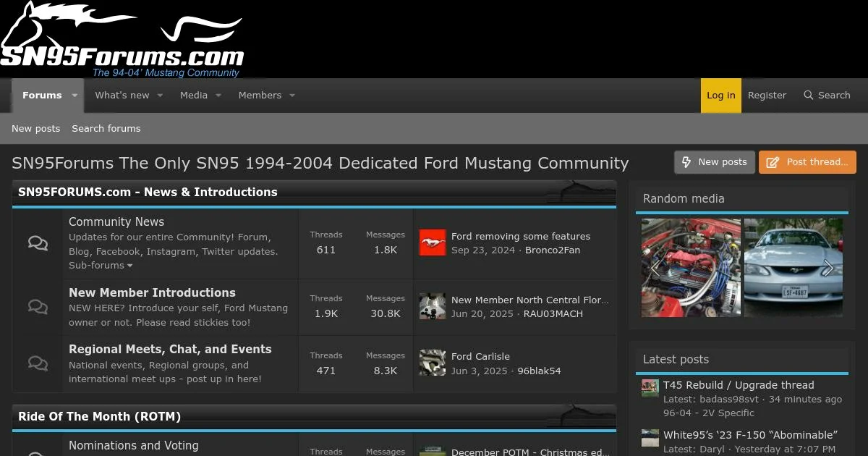This screenshot has width=868, height=456.
Task: Open the New Member North Central Flor... thread
Action: (x=530, y=300)
